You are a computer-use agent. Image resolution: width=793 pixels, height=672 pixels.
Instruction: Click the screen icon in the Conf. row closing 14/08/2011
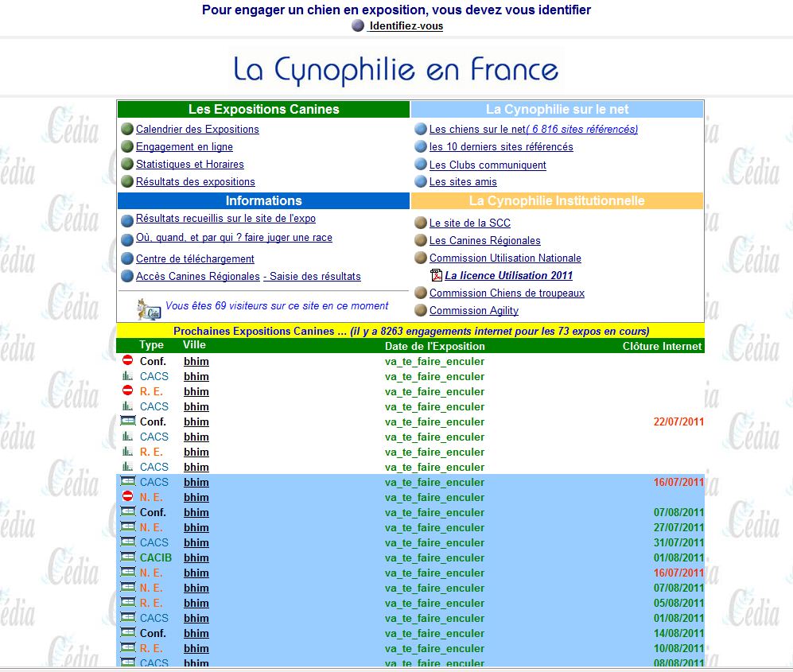pos(128,632)
